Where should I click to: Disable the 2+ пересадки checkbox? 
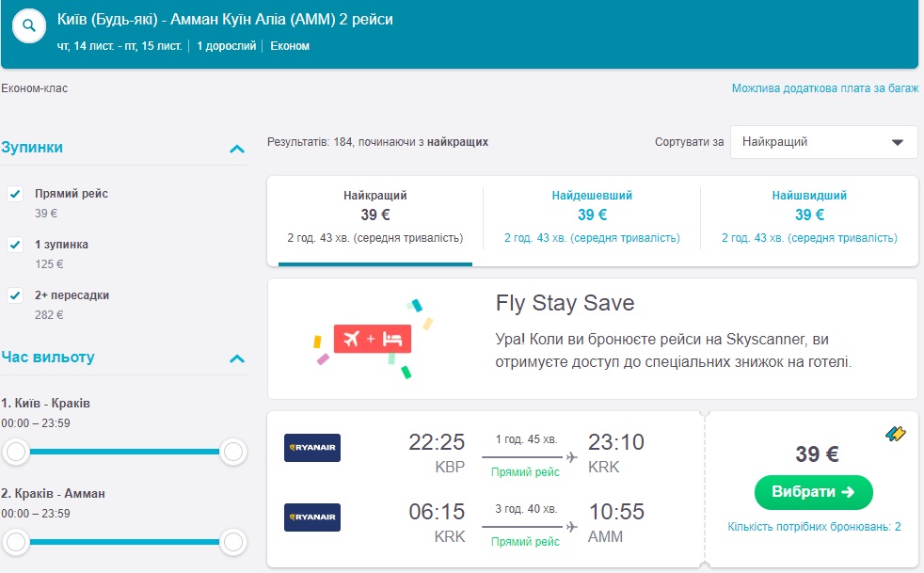(x=15, y=295)
